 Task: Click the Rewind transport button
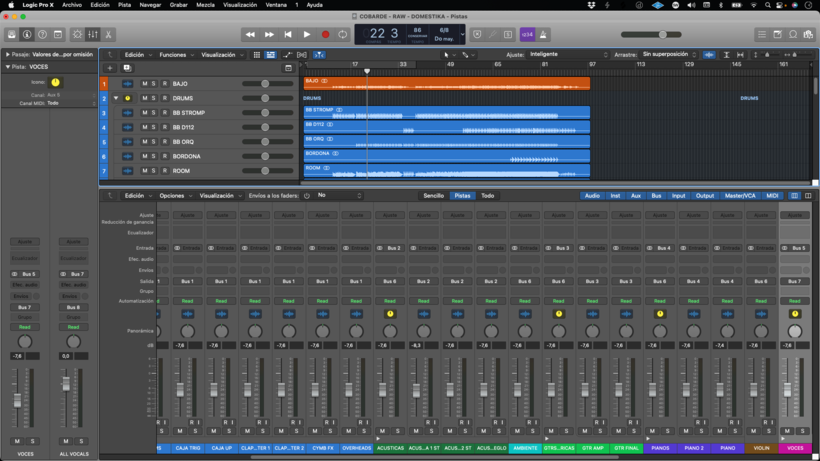250,34
